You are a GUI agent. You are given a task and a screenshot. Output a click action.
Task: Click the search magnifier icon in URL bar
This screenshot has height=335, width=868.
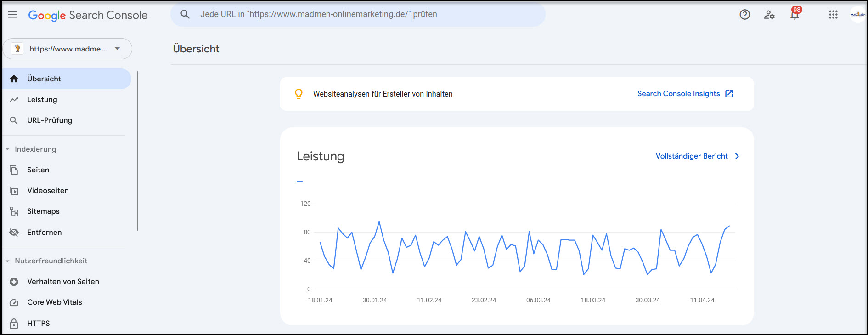tap(185, 14)
